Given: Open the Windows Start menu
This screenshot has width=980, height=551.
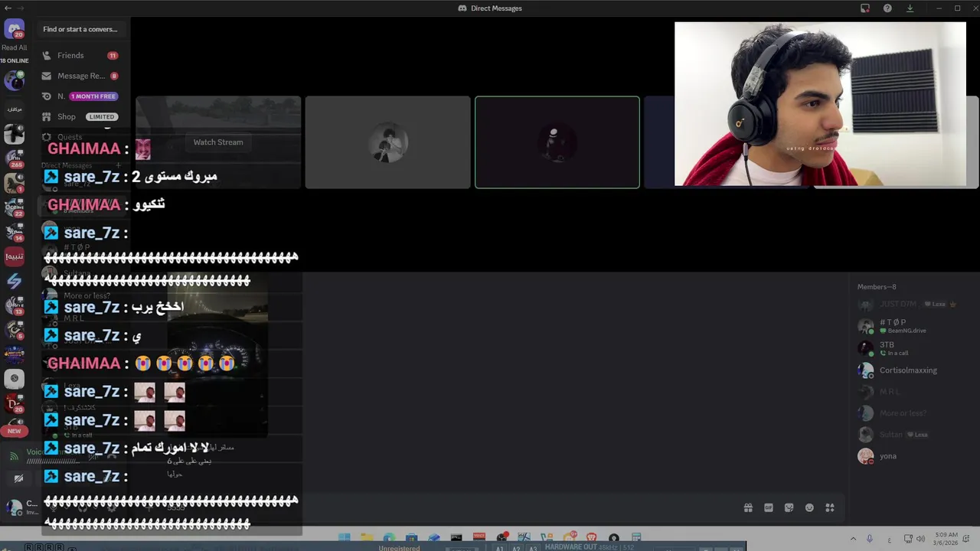Looking at the screenshot, I should [x=345, y=539].
